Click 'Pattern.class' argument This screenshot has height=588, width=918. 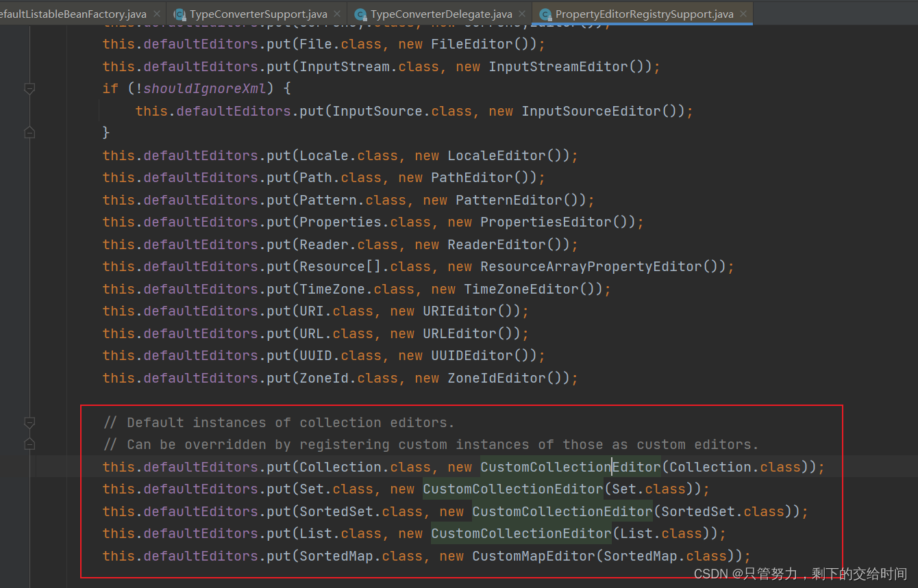point(353,200)
